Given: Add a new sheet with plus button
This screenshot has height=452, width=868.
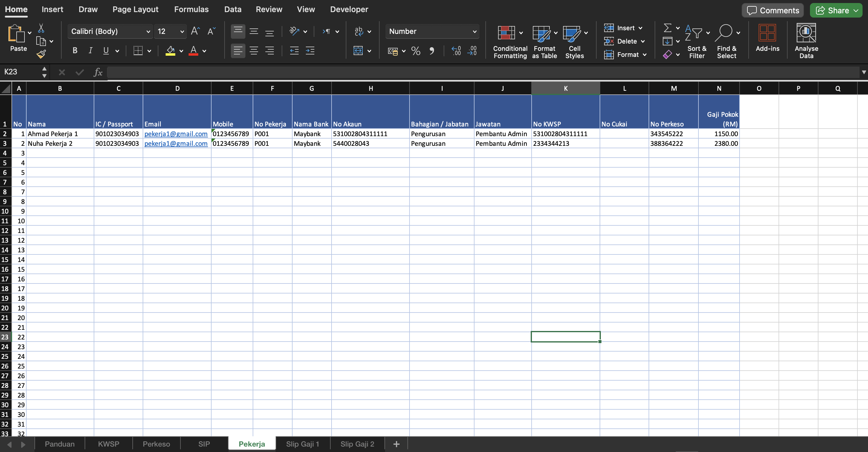Looking at the screenshot, I should (396, 444).
